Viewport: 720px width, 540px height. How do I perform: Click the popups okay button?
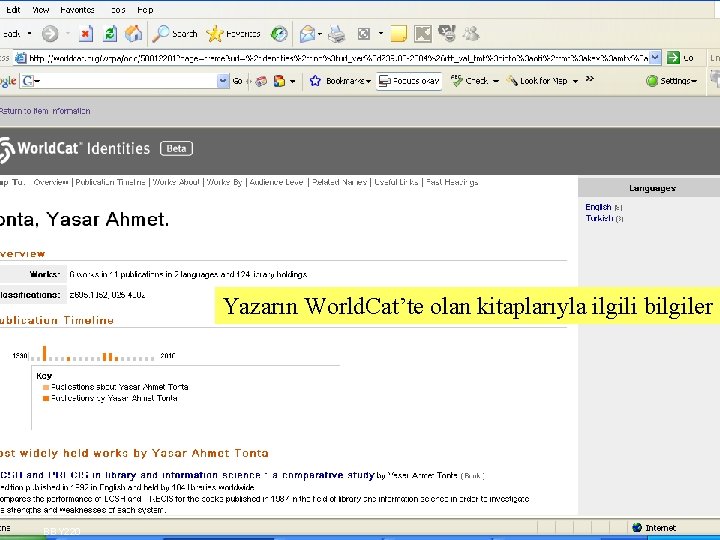click(409, 81)
